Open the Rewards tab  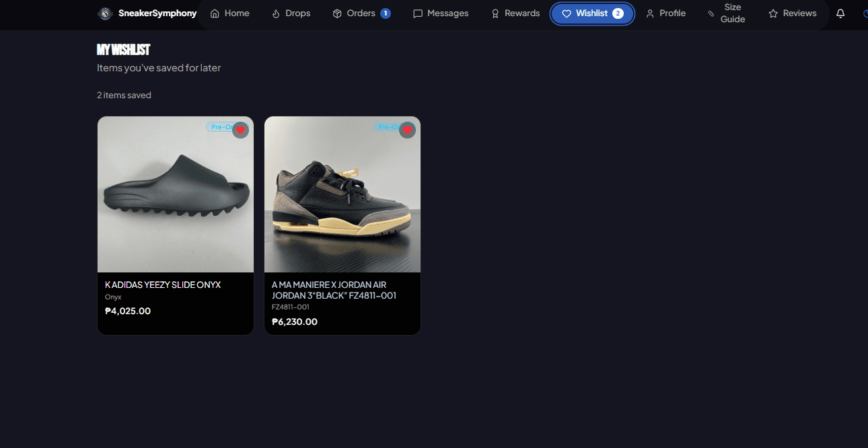point(515,13)
